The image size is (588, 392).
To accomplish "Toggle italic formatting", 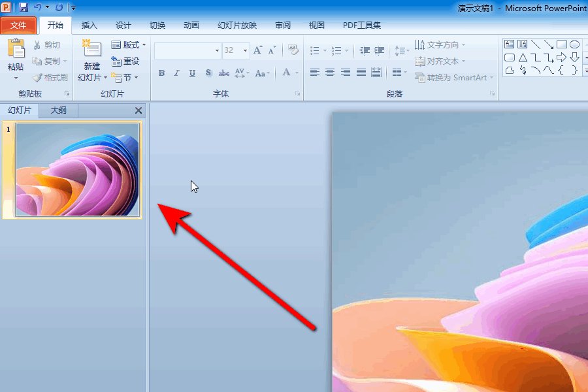I will coord(176,73).
